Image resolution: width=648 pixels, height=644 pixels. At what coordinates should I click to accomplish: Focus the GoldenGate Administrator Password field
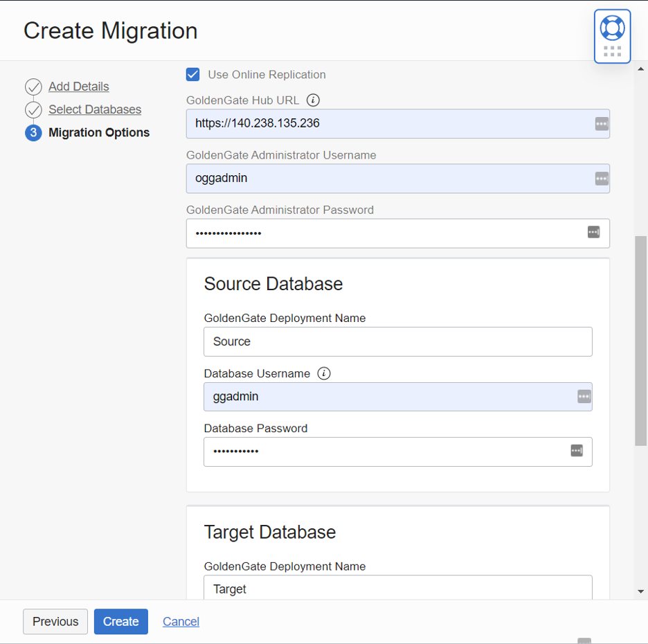tap(397, 233)
